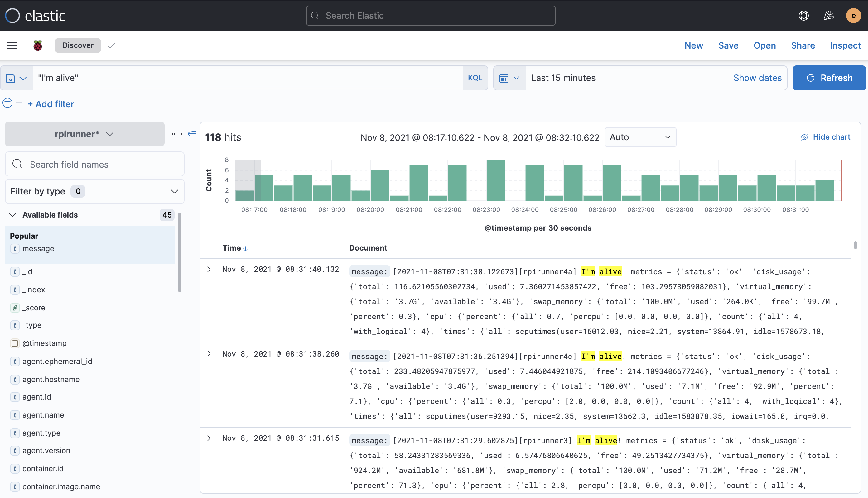Select the agent.name field
868x498 pixels.
click(x=43, y=415)
